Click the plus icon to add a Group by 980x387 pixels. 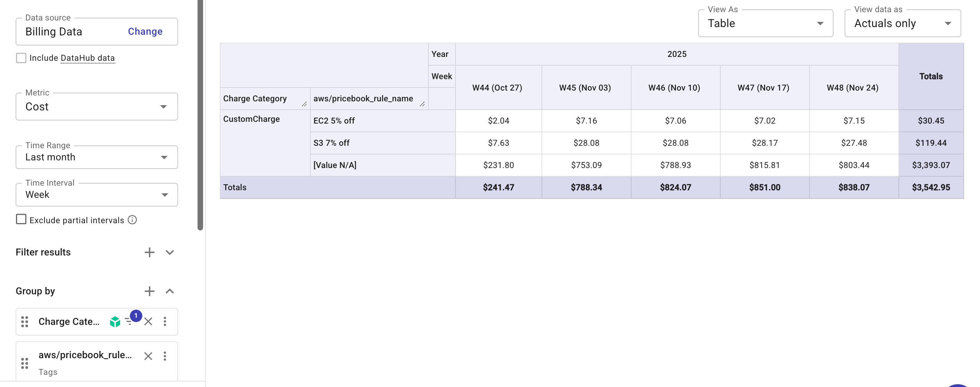[x=150, y=291]
